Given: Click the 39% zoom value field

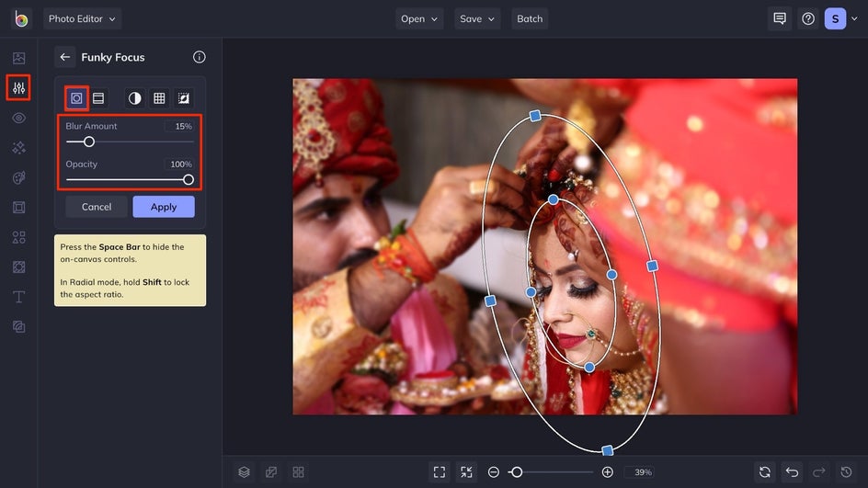Looking at the screenshot, I should tap(641, 472).
